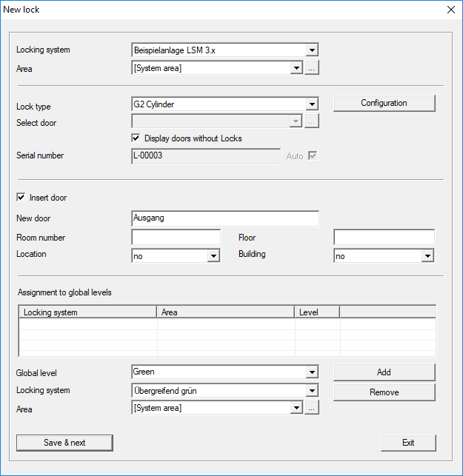Focus the Room number input field

click(176, 238)
